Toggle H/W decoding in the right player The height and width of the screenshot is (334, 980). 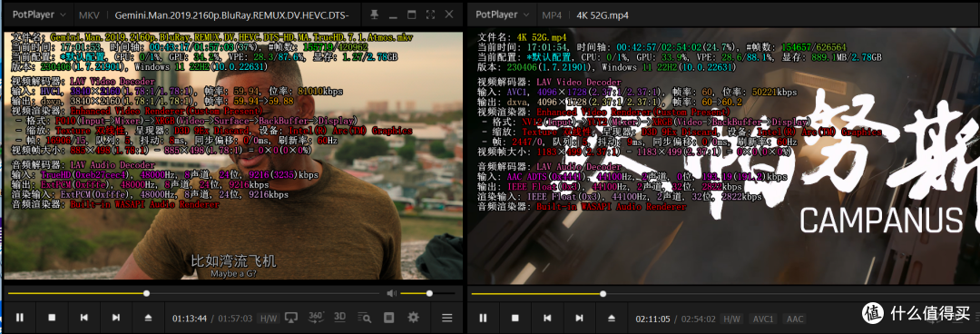point(731,319)
